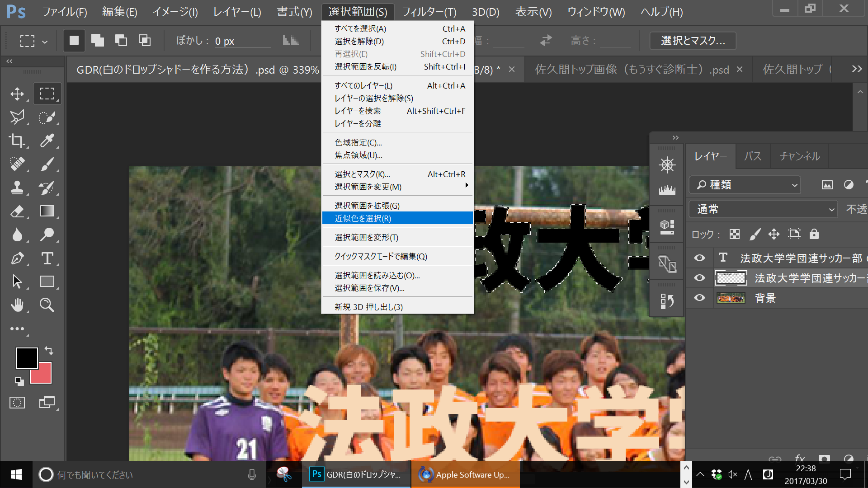Open the navigator wheel panel icon
The width and height of the screenshot is (868, 488).
tap(667, 164)
